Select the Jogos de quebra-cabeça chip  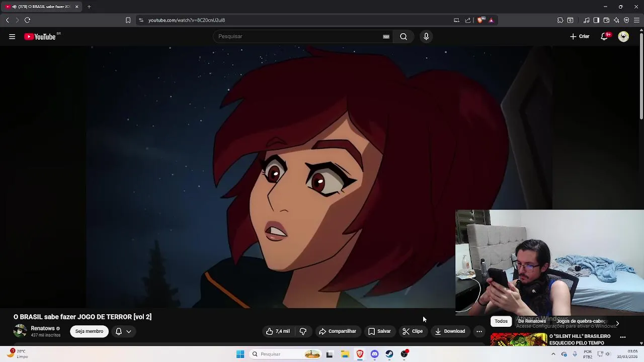581,321
